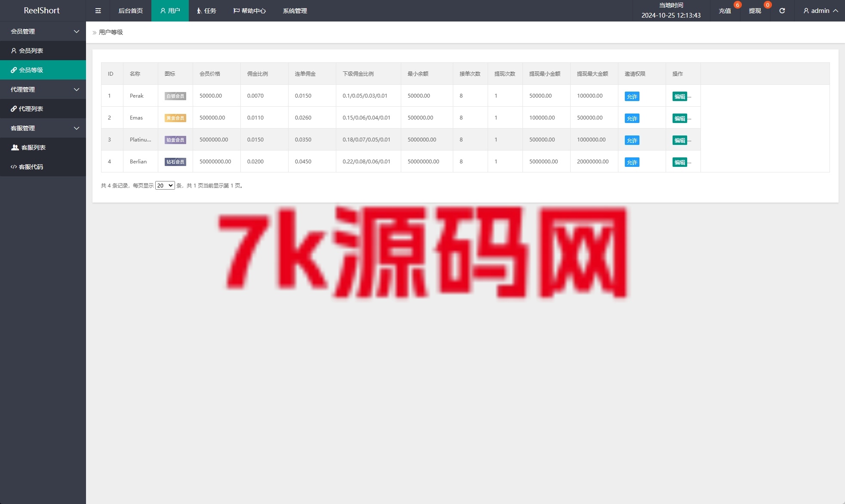Switch to the 用户 top tab
The height and width of the screenshot is (504, 845).
(x=170, y=11)
